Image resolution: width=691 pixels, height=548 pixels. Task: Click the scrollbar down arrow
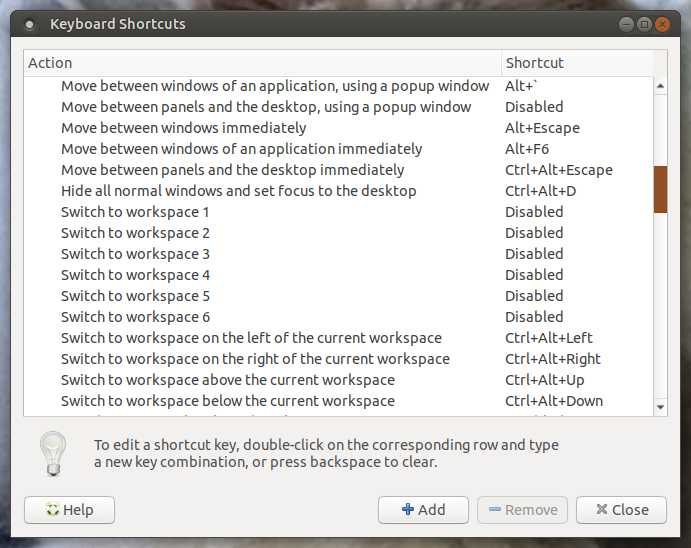[x=660, y=407]
